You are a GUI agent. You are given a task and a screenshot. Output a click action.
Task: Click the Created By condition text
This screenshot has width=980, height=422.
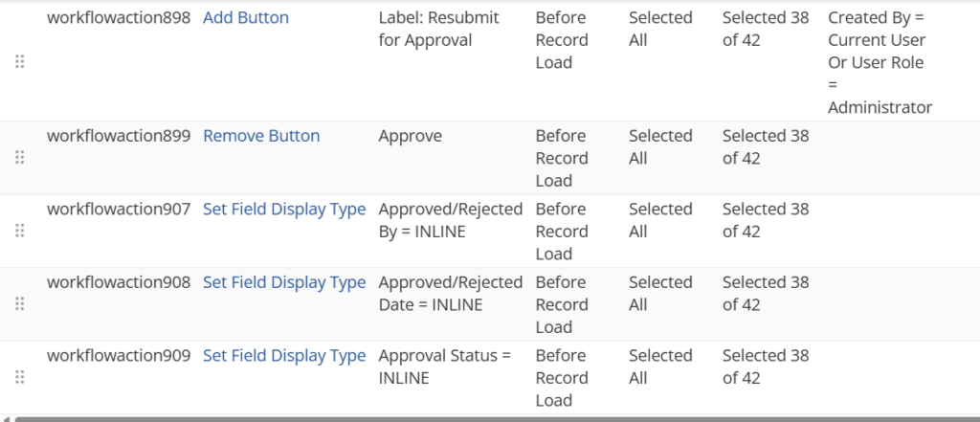tap(880, 62)
